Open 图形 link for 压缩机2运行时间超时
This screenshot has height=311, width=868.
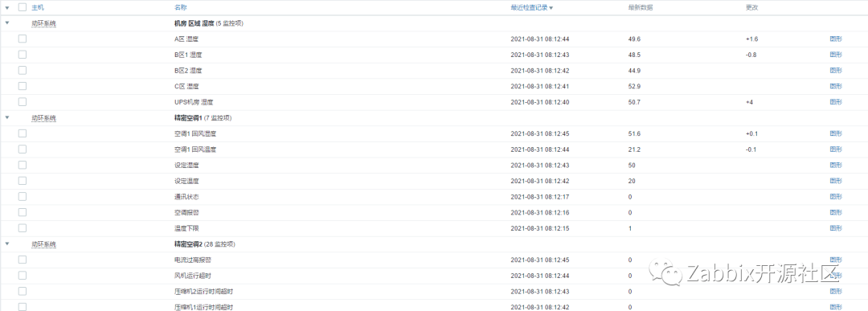click(x=836, y=292)
